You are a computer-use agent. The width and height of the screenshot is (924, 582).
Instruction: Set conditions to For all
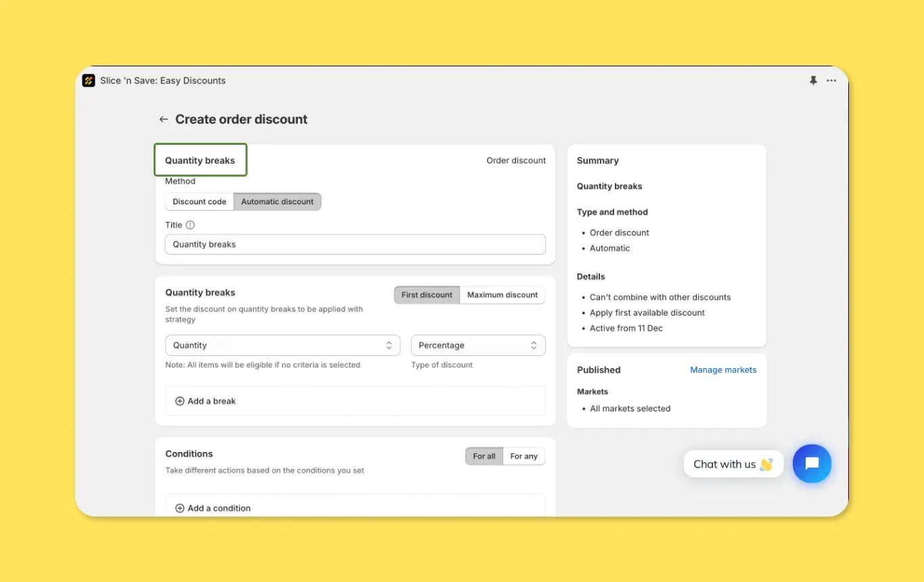click(x=484, y=456)
